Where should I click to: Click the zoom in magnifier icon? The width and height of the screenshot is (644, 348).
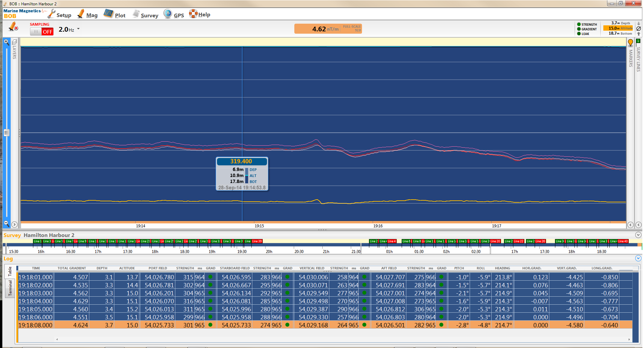click(6, 42)
